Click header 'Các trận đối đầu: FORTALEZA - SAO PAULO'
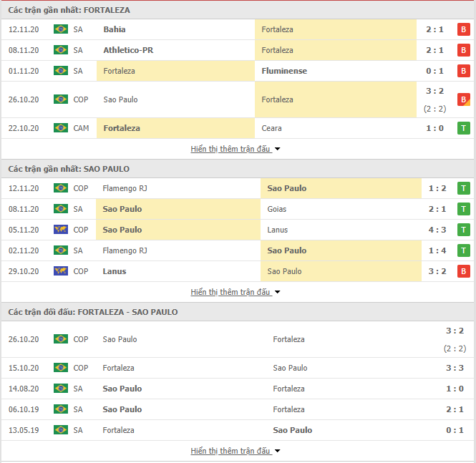 point(93,312)
